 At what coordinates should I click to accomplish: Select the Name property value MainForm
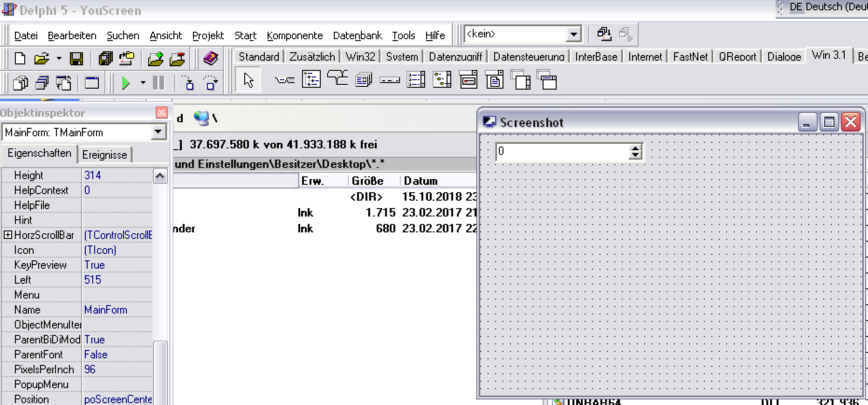tap(117, 310)
